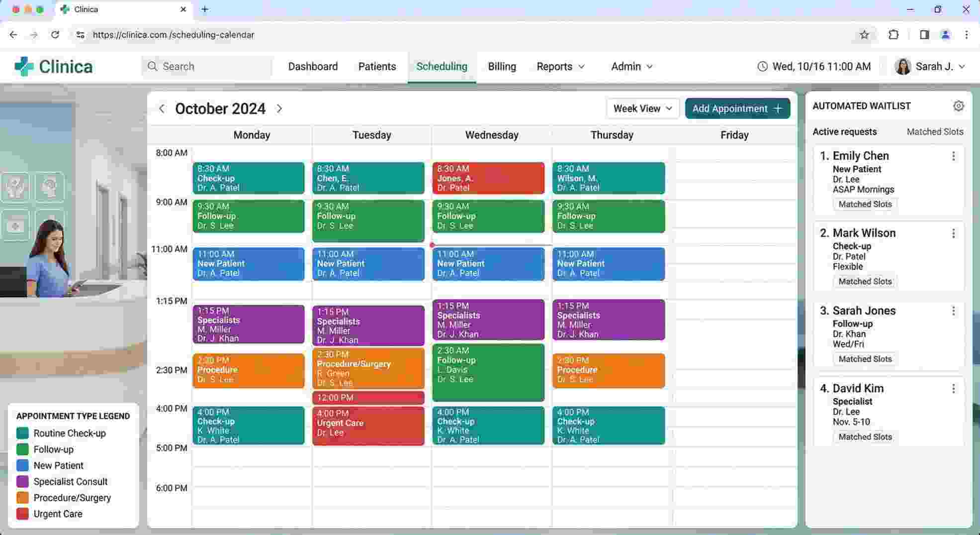Click the Add Appointment button
This screenshot has height=535, width=980.
(737, 108)
